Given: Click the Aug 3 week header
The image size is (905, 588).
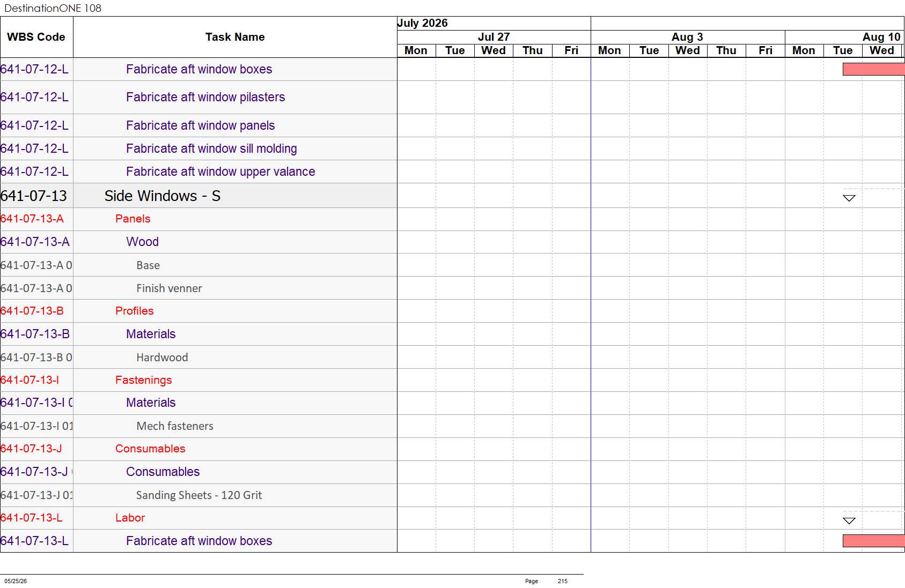Looking at the screenshot, I should 687,37.
